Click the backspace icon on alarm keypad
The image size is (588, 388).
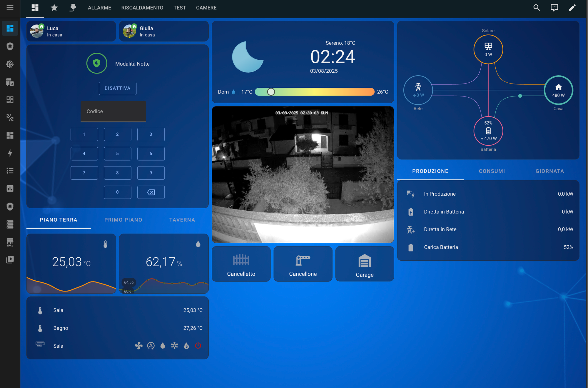point(151,192)
